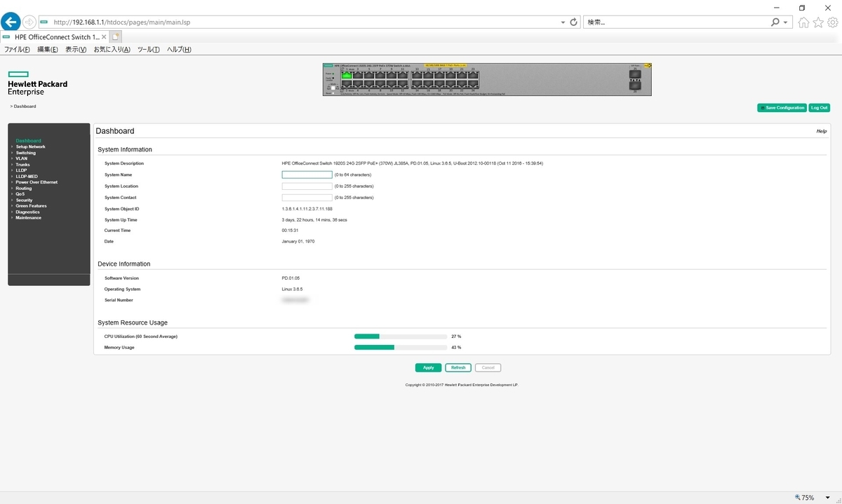
Task: Click the Save Configuration button
Action: coord(782,108)
